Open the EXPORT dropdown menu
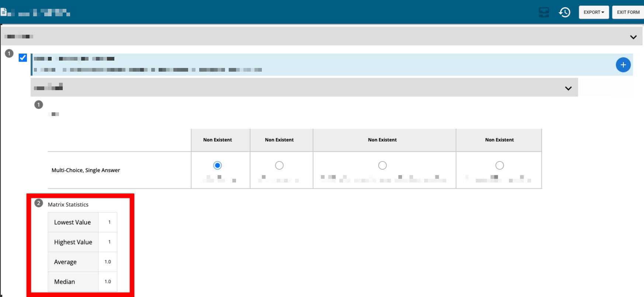This screenshot has height=297, width=644. [593, 12]
